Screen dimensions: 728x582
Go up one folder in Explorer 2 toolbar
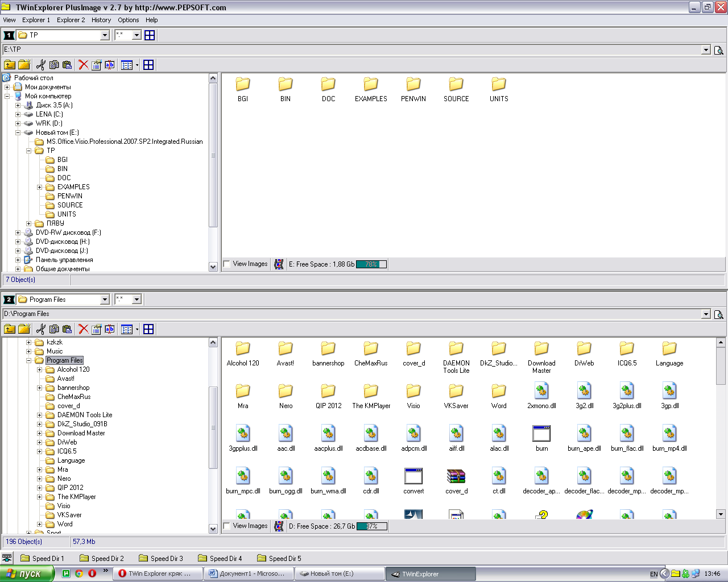10,329
